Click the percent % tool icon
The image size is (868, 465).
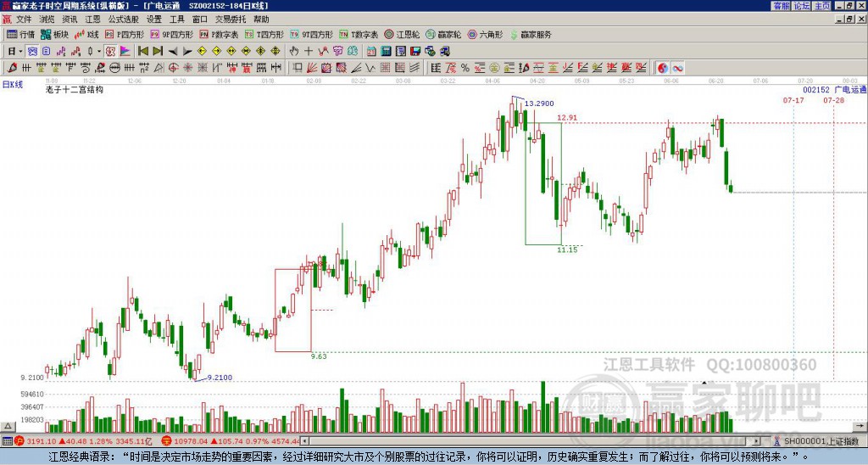[465, 68]
